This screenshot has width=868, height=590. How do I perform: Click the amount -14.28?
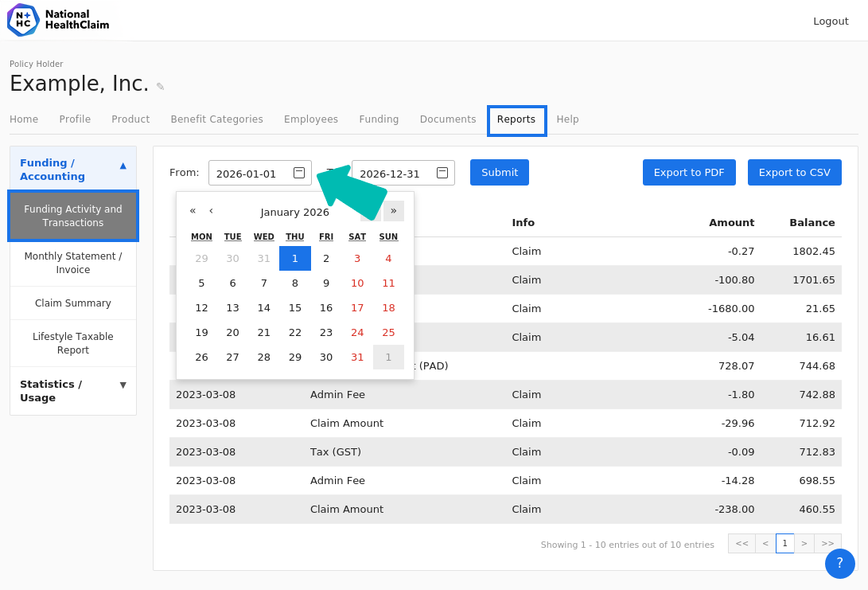(738, 480)
